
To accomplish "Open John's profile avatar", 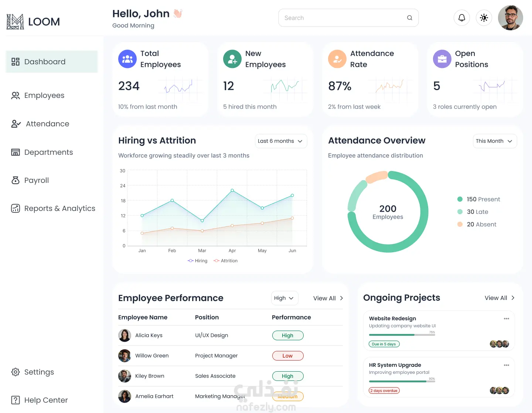I will pos(510,18).
